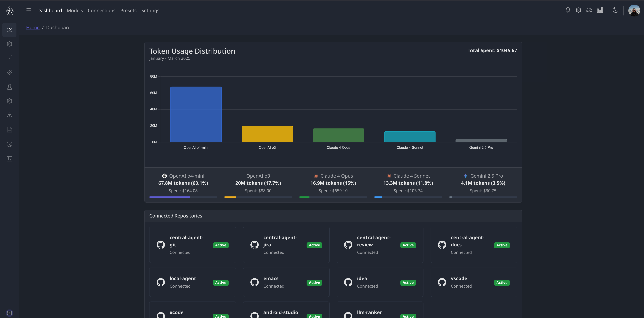This screenshot has width=644, height=318.
Task: Click the gray Gemini 2.5 Pro bar
Action: [x=481, y=141]
